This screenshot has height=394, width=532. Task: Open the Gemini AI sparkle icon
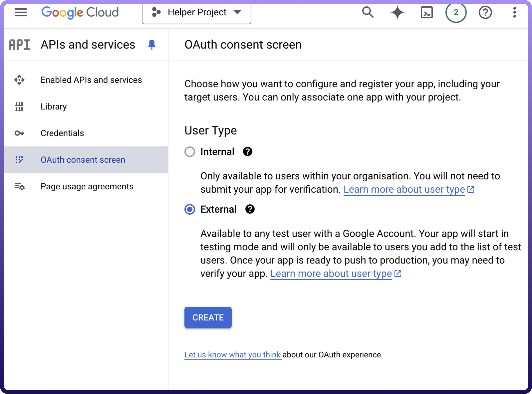point(397,13)
